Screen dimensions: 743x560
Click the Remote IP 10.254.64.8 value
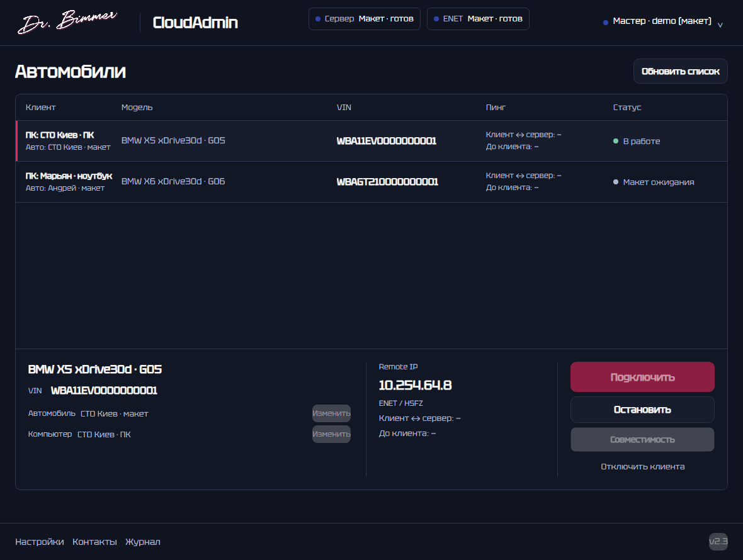415,385
